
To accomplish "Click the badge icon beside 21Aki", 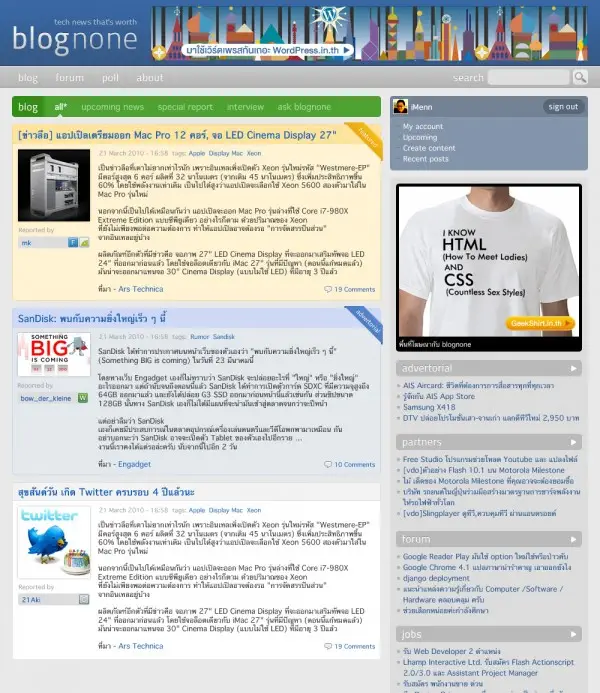I will click(84, 599).
